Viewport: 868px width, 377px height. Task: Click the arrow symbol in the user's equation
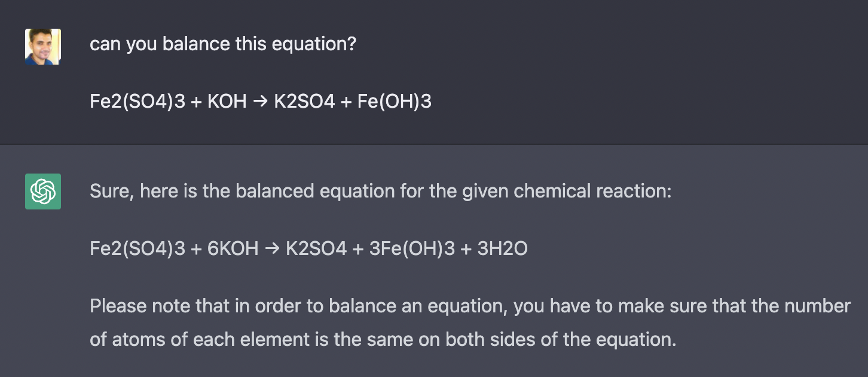[260, 102]
